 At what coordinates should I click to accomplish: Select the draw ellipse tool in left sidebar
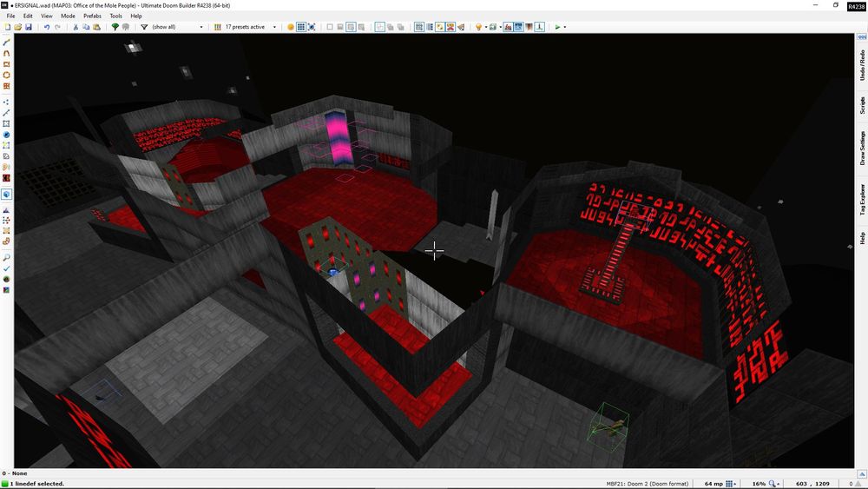(x=6, y=75)
